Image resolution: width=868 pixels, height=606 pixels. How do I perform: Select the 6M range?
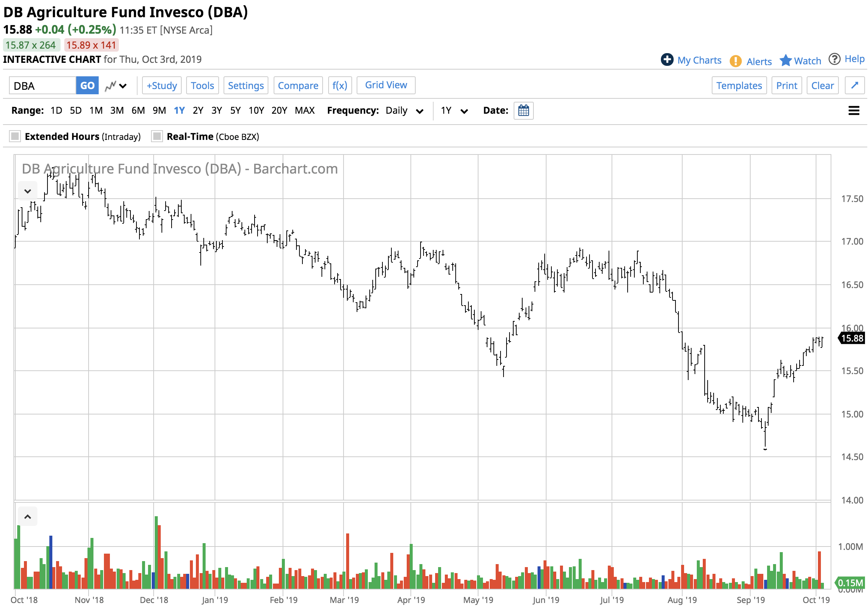138,110
